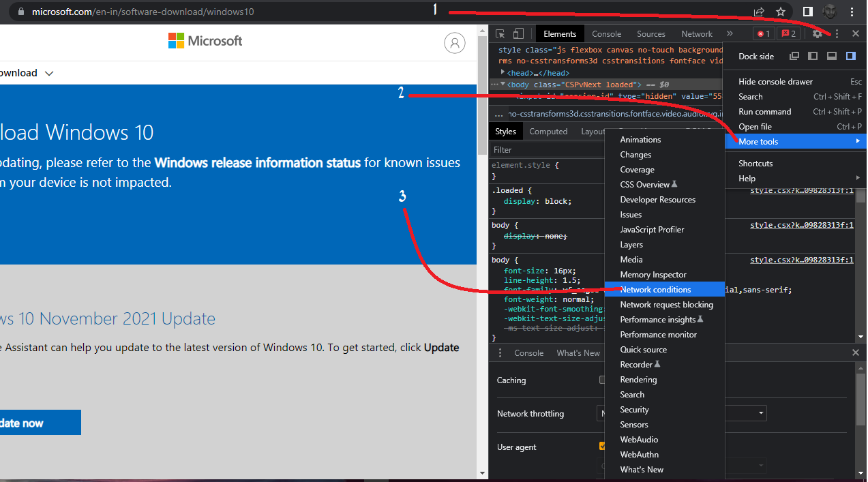The width and height of the screenshot is (868, 482).
Task: Choose JavaScript Profiler from menu
Action: [664, 230]
